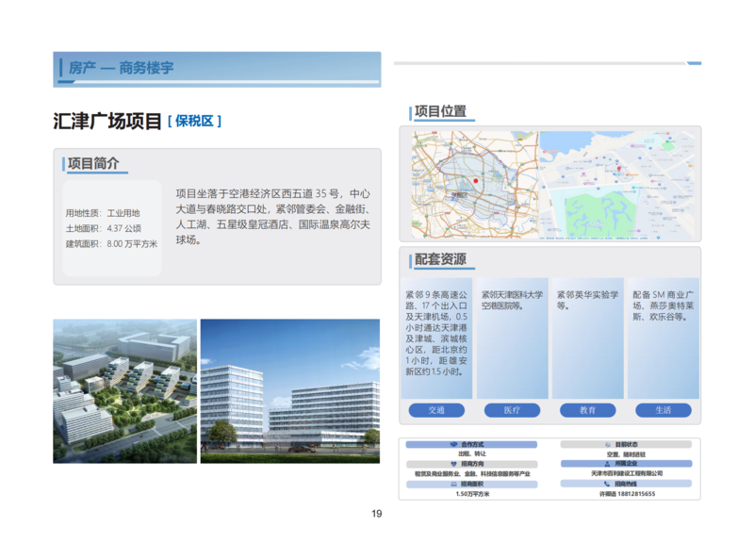Image resolution: width=754 pixels, height=560 pixels.
Task: Open the detailed district map with lake
Action: coord(617,185)
